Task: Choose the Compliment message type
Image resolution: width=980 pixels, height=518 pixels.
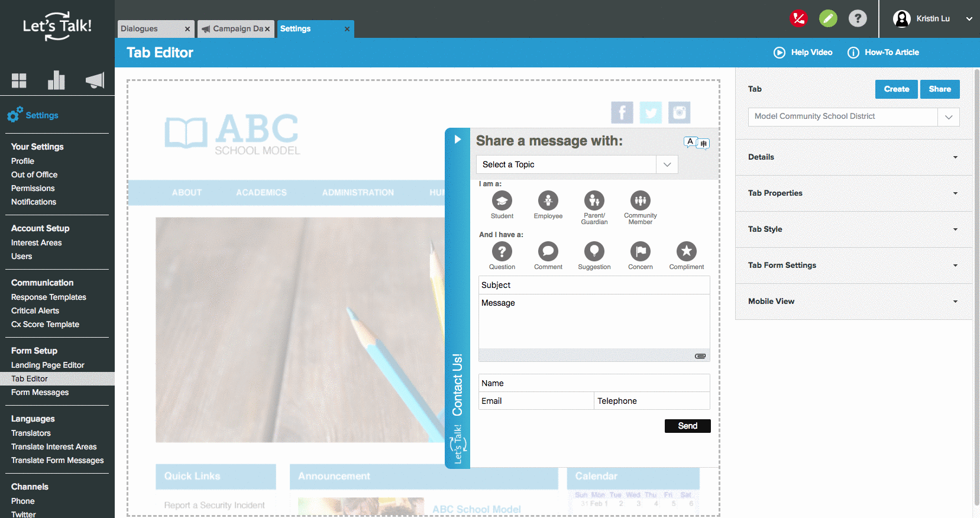Action: pyautogui.click(x=686, y=252)
